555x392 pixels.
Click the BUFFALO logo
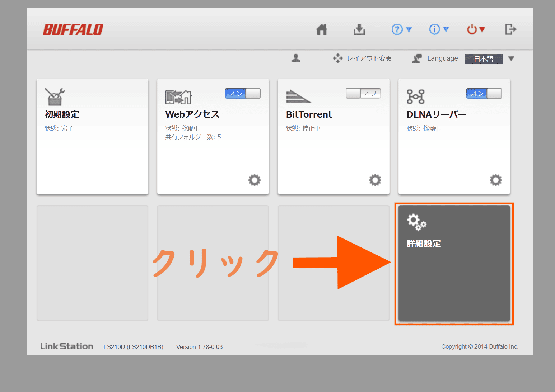[x=73, y=30]
